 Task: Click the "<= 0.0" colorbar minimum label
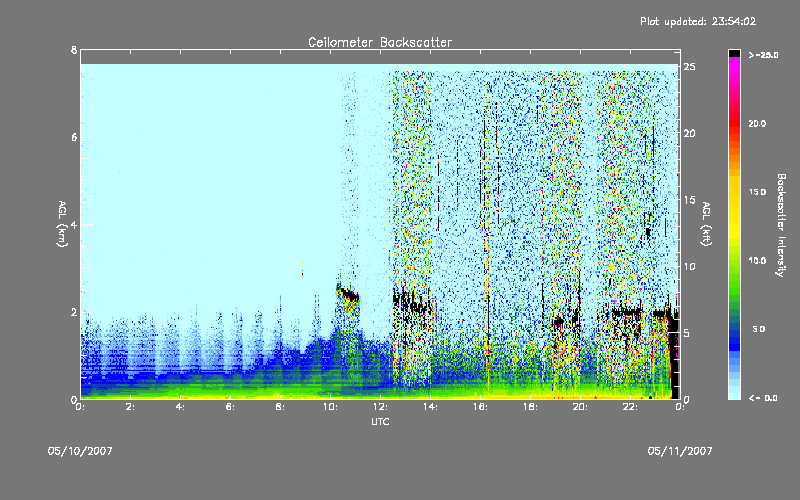[x=763, y=398]
